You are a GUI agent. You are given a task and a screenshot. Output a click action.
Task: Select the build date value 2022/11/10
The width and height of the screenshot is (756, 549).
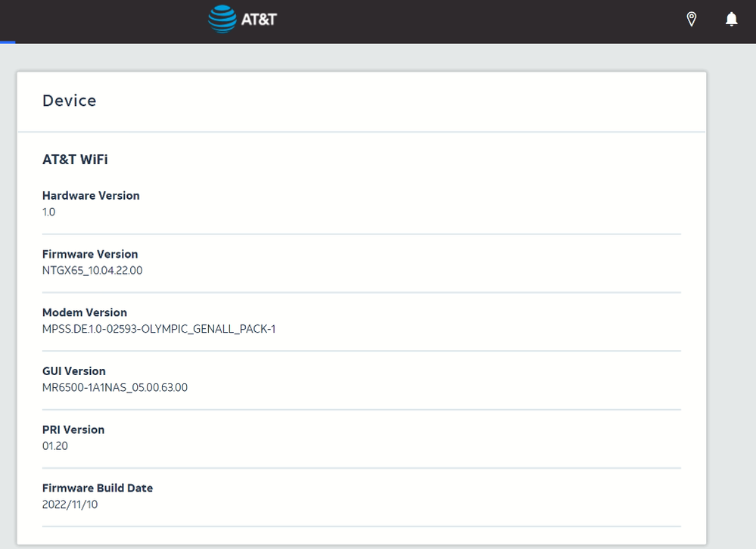[x=70, y=504]
